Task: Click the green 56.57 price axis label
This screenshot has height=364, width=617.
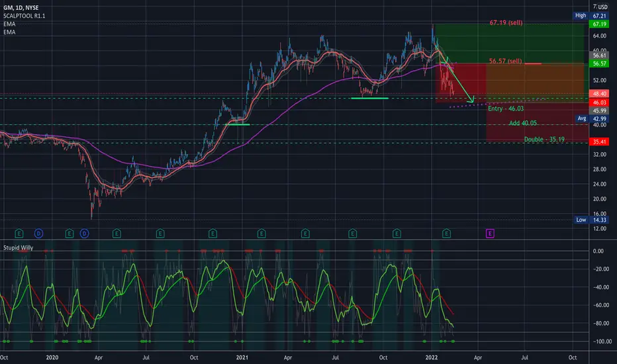Action: pos(599,64)
